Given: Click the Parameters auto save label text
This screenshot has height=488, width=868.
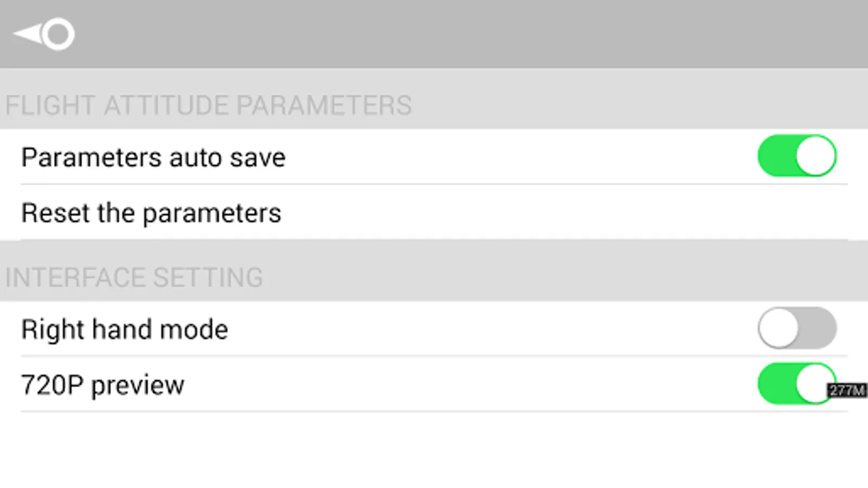Looking at the screenshot, I should coord(153,158).
